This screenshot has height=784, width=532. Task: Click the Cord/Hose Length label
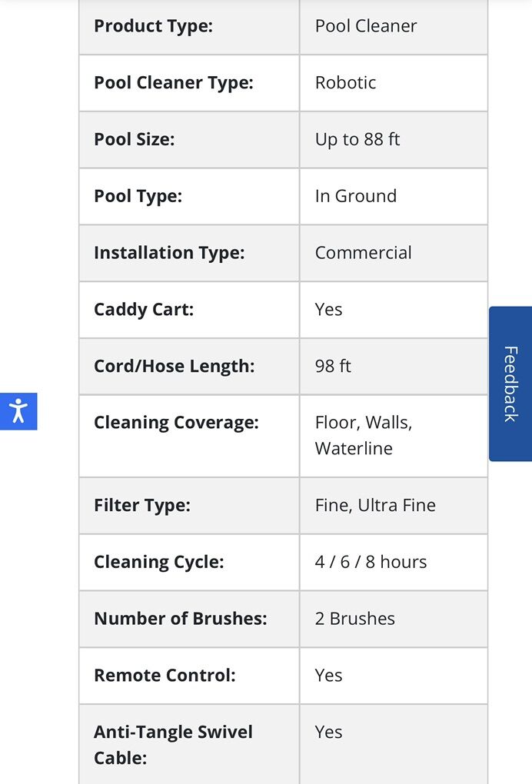tap(174, 367)
